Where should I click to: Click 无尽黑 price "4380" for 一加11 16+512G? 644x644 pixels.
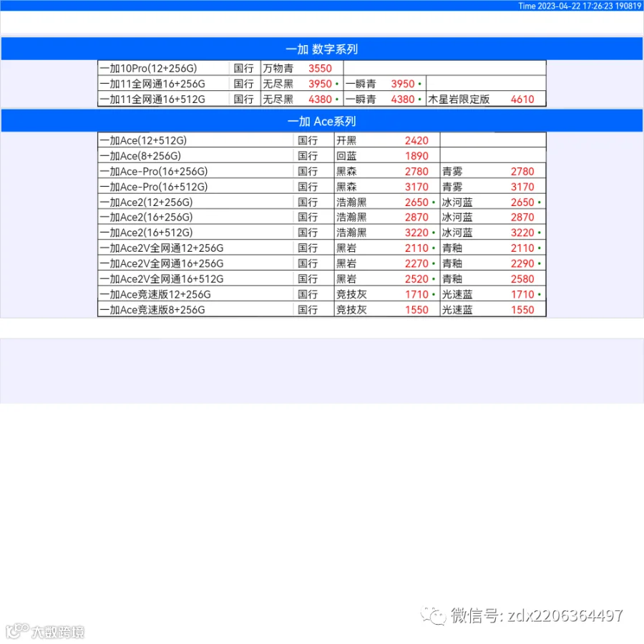[320, 99]
